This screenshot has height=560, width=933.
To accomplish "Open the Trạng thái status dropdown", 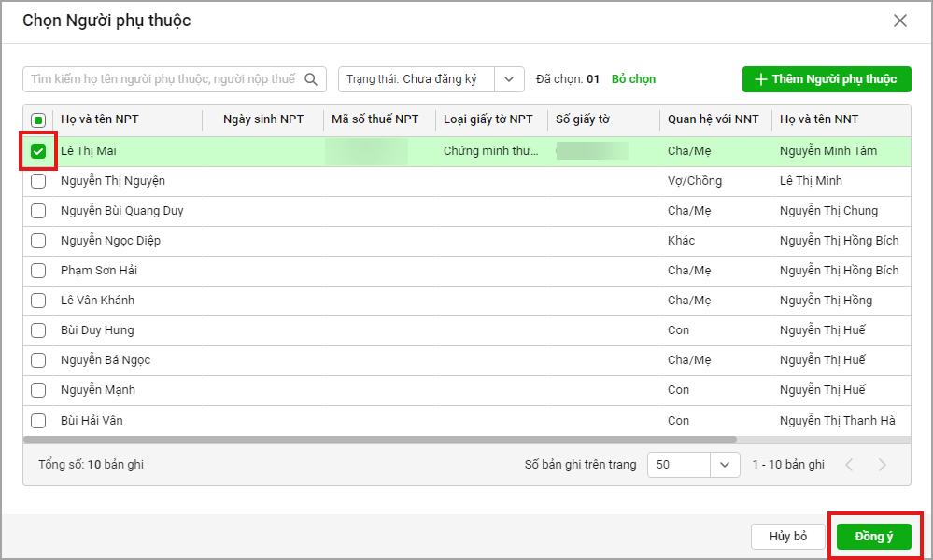I will click(508, 79).
